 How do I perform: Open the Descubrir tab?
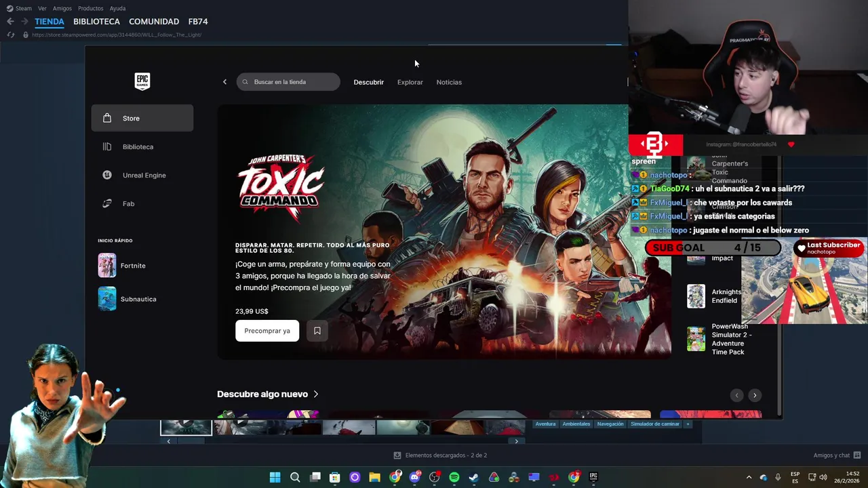368,82
